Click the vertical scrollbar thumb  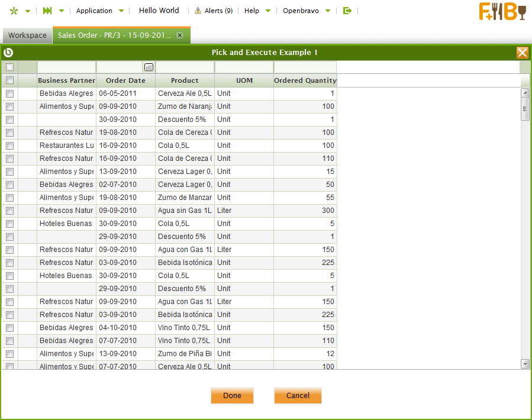[525, 109]
